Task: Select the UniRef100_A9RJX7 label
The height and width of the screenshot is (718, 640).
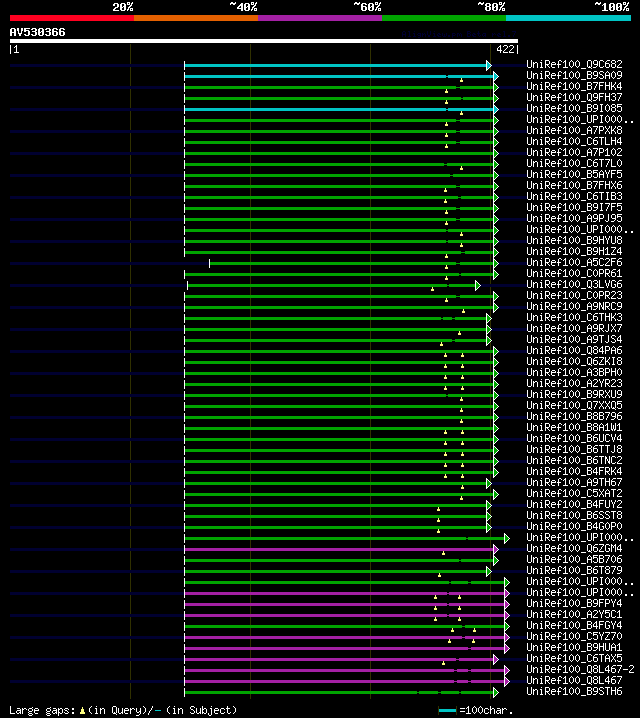Action: click(x=574, y=328)
